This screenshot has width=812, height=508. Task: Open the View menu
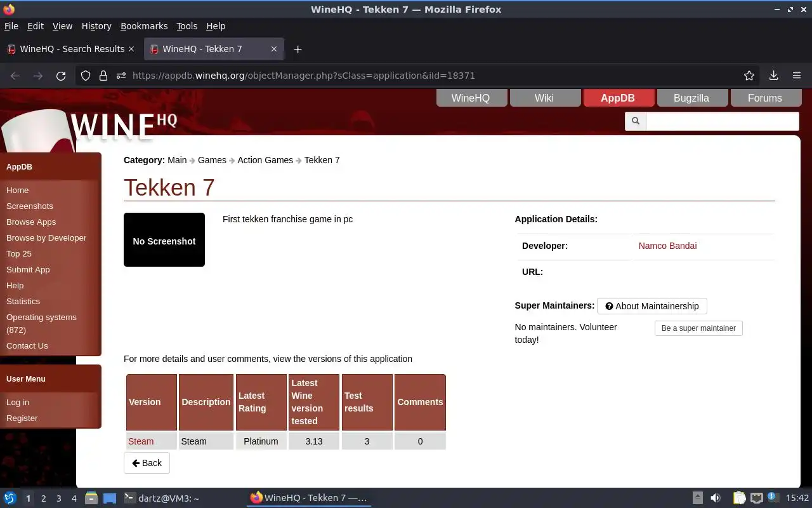pos(62,26)
